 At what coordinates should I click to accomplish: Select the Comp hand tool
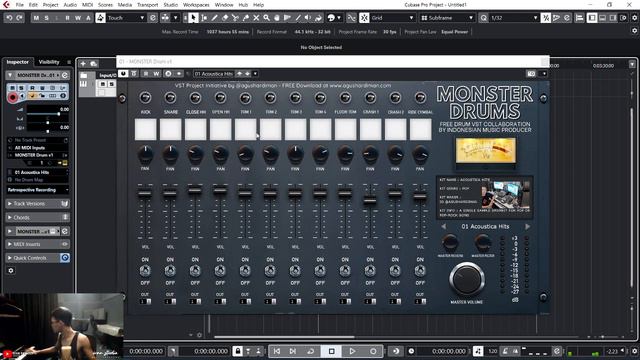click(x=277, y=18)
